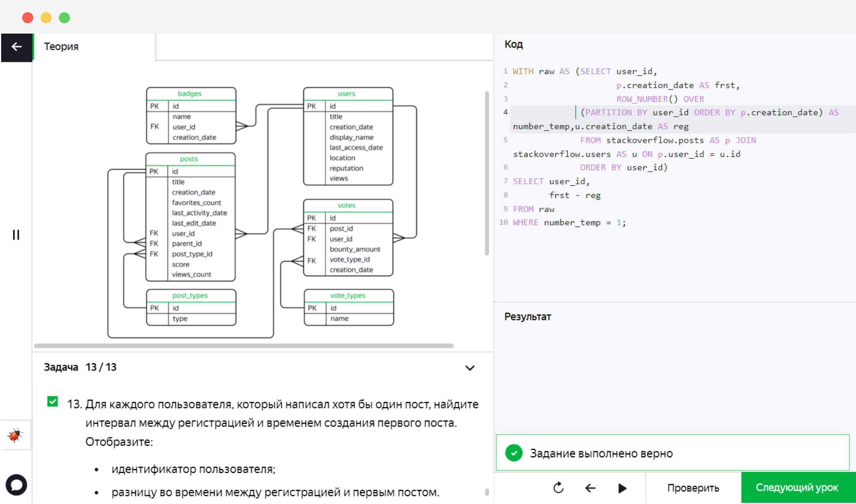Click the back arrow in the top-left
856x504 pixels.
(16, 47)
